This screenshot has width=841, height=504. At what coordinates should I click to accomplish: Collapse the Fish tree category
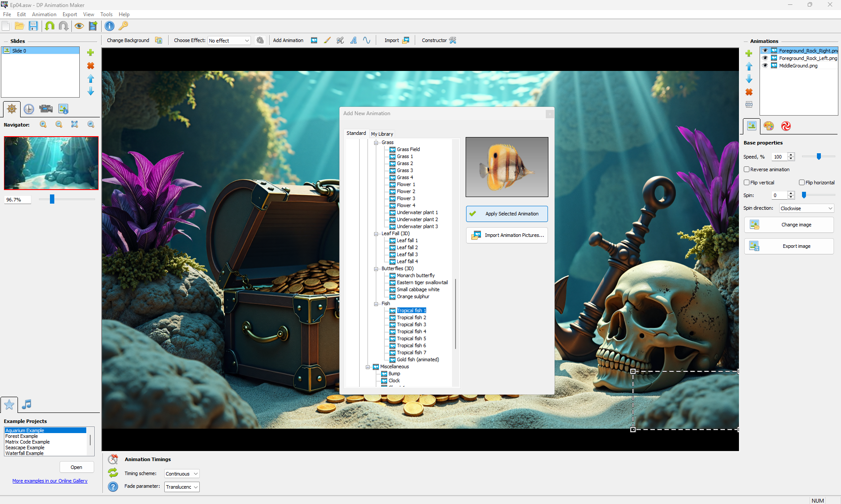click(x=376, y=303)
